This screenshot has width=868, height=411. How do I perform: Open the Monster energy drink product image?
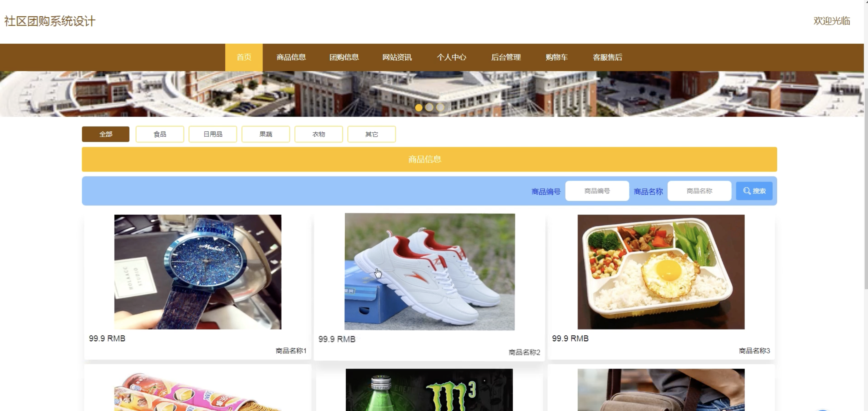point(429,390)
